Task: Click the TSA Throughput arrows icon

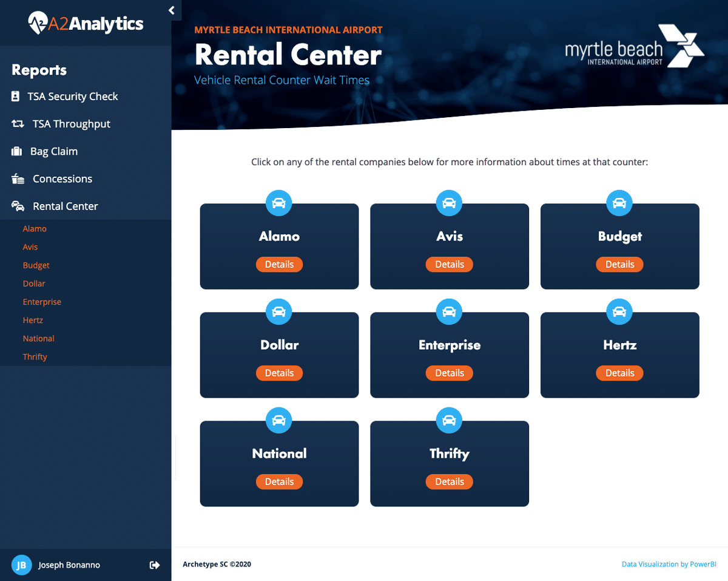Action: coord(18,124)
